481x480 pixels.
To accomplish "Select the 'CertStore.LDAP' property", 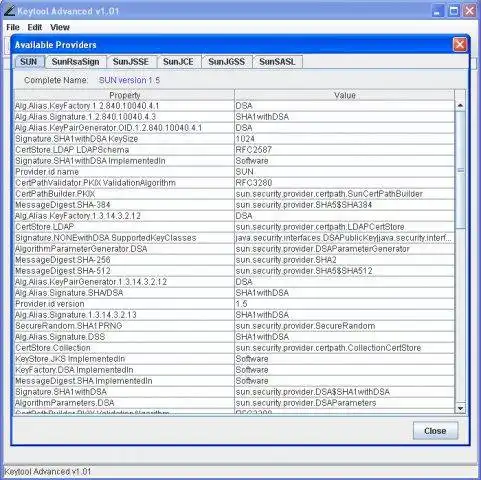I will point(124,227).
